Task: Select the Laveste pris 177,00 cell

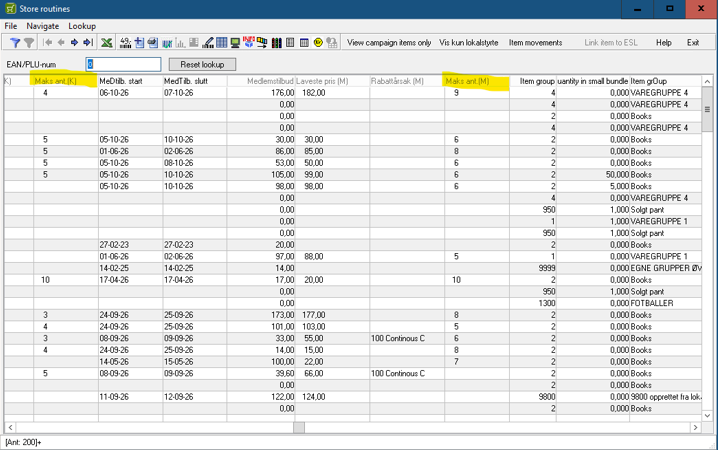Action: point(332,315)
